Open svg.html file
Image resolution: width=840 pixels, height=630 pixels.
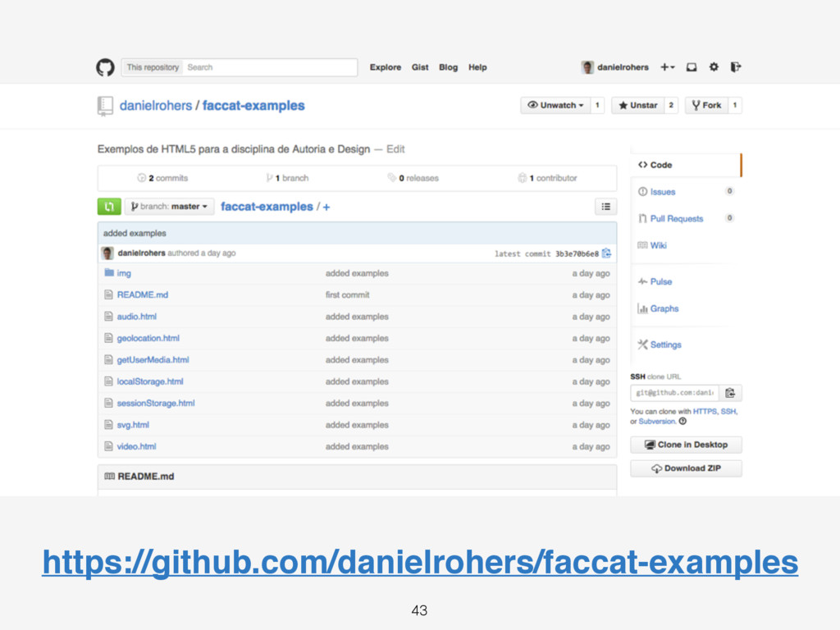133,425
